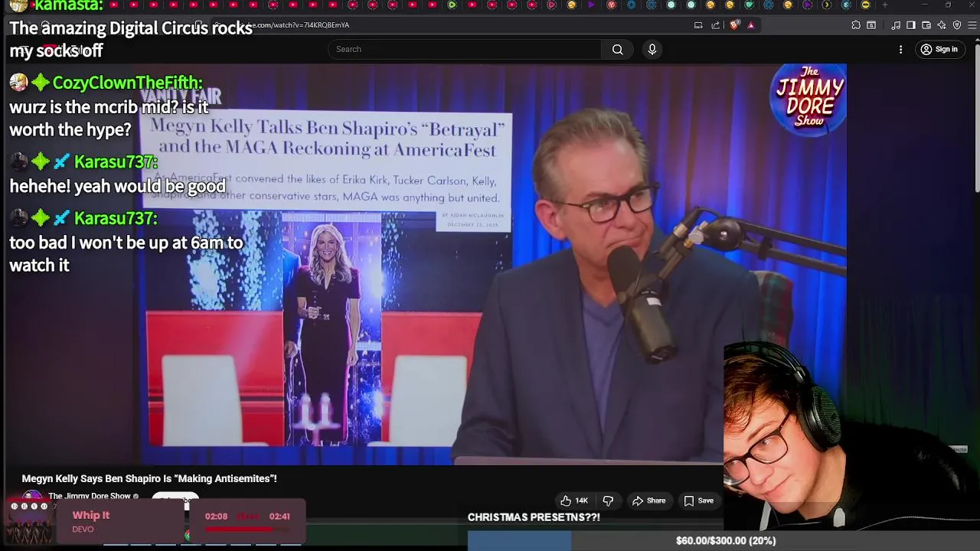980x551 pixels.
Task: Toggle the browser sidebar panel icon
Action: pos(911,25)
